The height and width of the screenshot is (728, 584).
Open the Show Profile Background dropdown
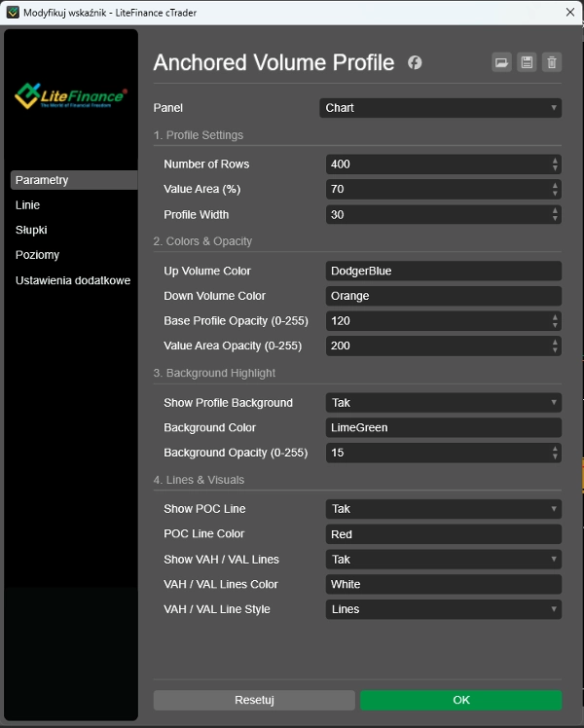[x=443, y=403]
